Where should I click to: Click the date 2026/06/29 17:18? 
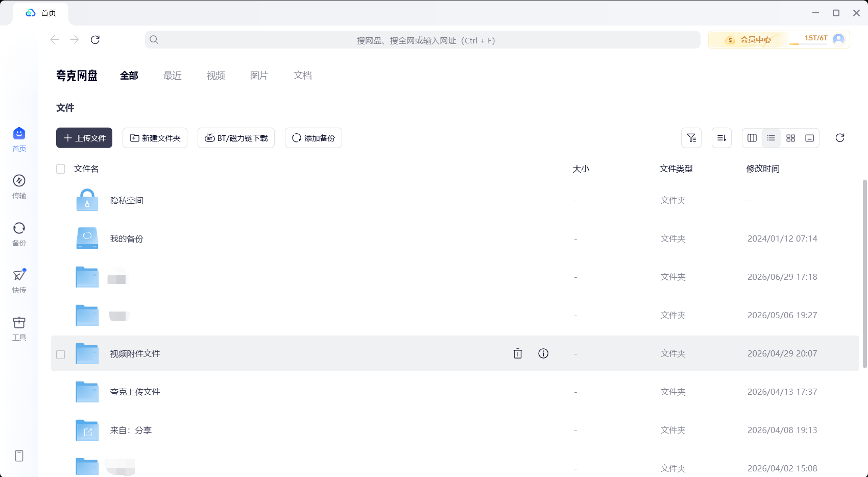[x=782, y=277]
